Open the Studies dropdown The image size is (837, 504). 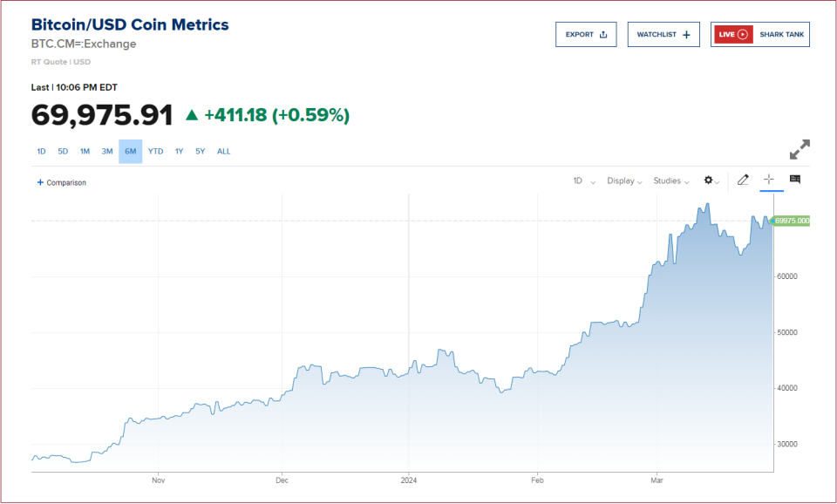click(x=671, y=181)
